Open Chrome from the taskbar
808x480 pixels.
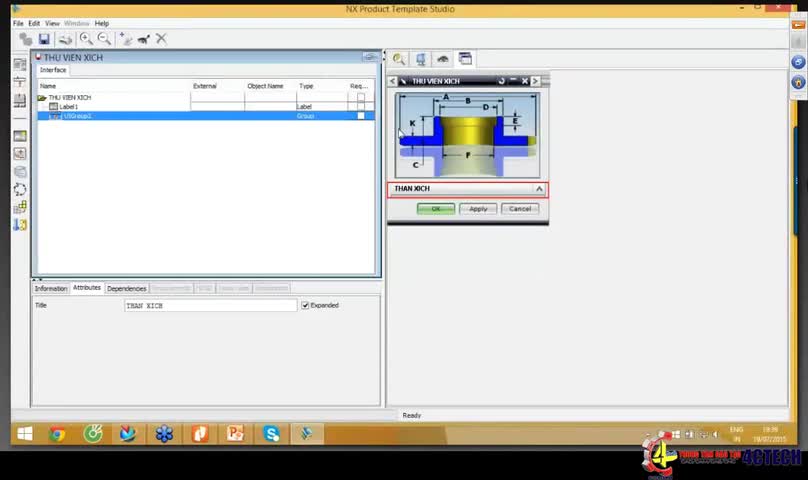click(x=57, y=434)
